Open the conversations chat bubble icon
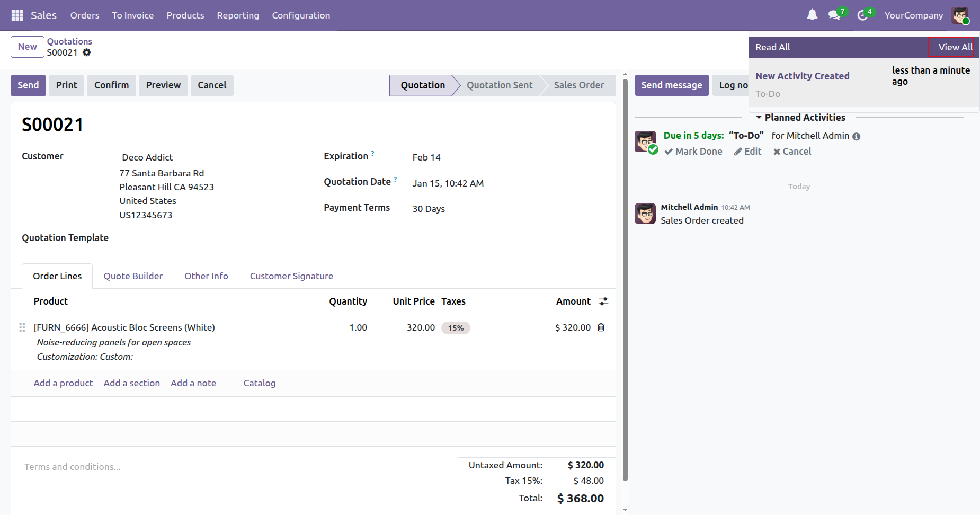Screen dimensions: 980x515 (834, 15)
